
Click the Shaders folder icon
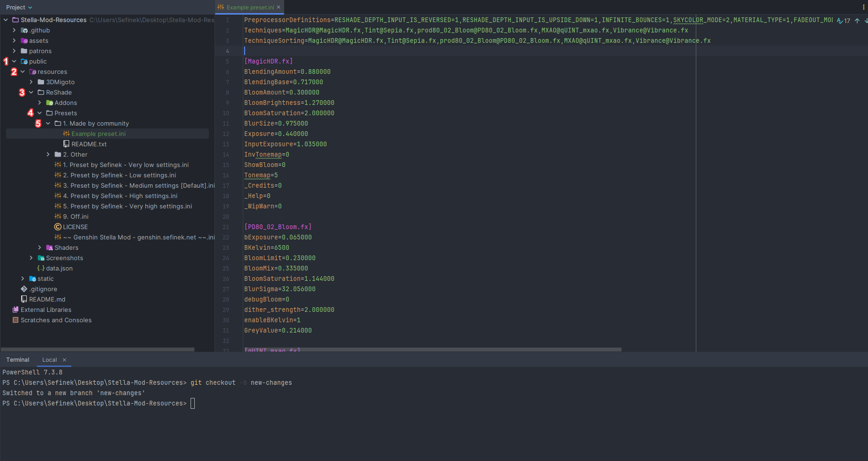[49, 247]
